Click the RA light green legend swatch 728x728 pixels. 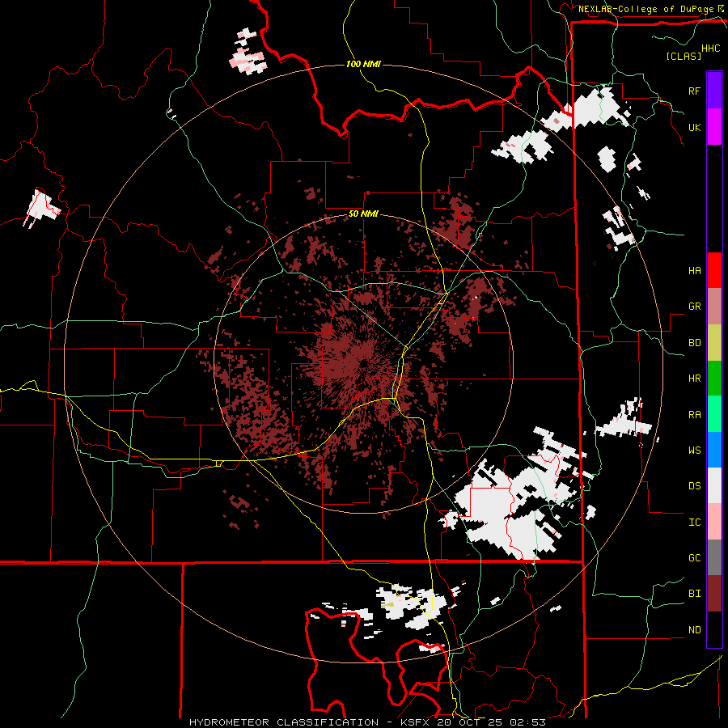coord(714,414)
